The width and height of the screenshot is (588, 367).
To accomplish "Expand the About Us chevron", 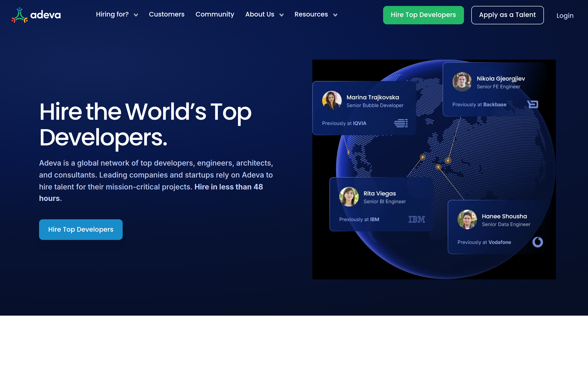I will point(281,15).
